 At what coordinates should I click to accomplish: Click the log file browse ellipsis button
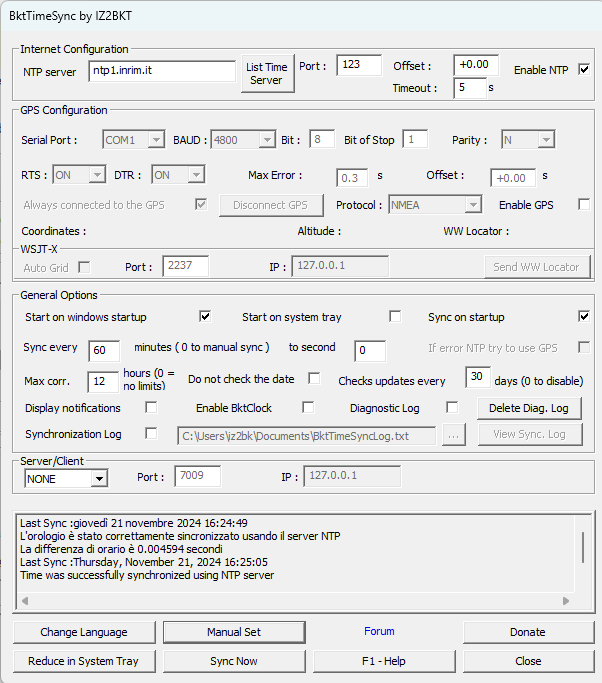click(x=453, y=435)
